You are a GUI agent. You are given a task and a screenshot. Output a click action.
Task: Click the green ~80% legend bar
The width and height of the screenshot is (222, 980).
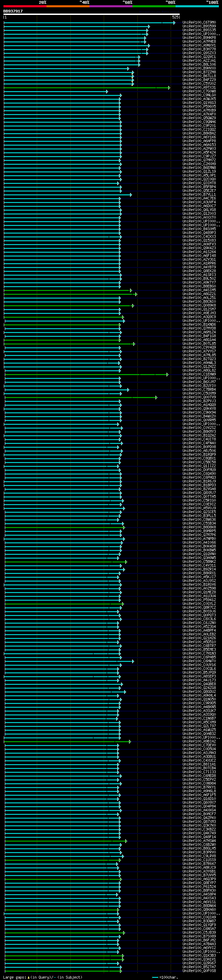[154, 6]
